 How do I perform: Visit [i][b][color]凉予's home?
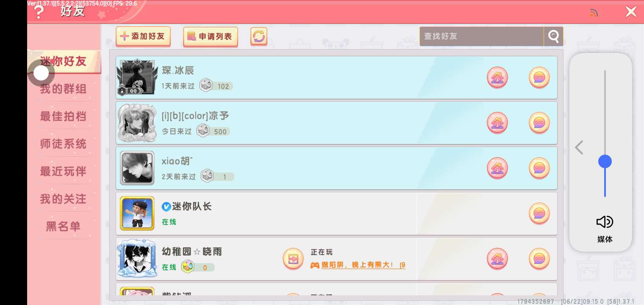[x=497, y=123]
